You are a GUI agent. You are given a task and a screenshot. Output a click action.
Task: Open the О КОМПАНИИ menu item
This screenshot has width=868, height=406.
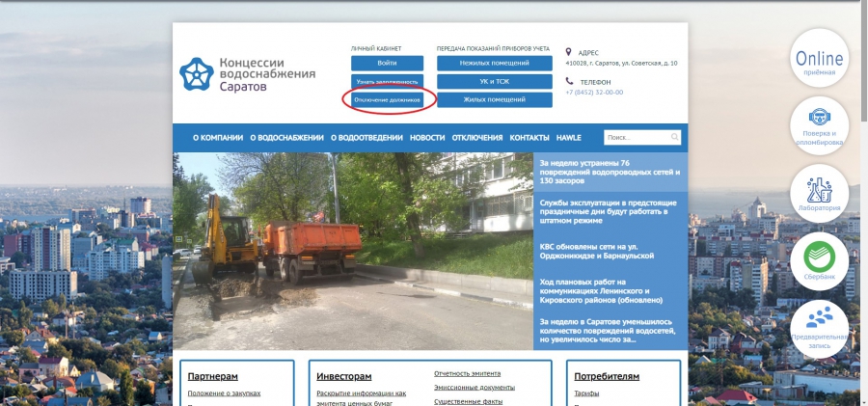click(x=217, y=138)
